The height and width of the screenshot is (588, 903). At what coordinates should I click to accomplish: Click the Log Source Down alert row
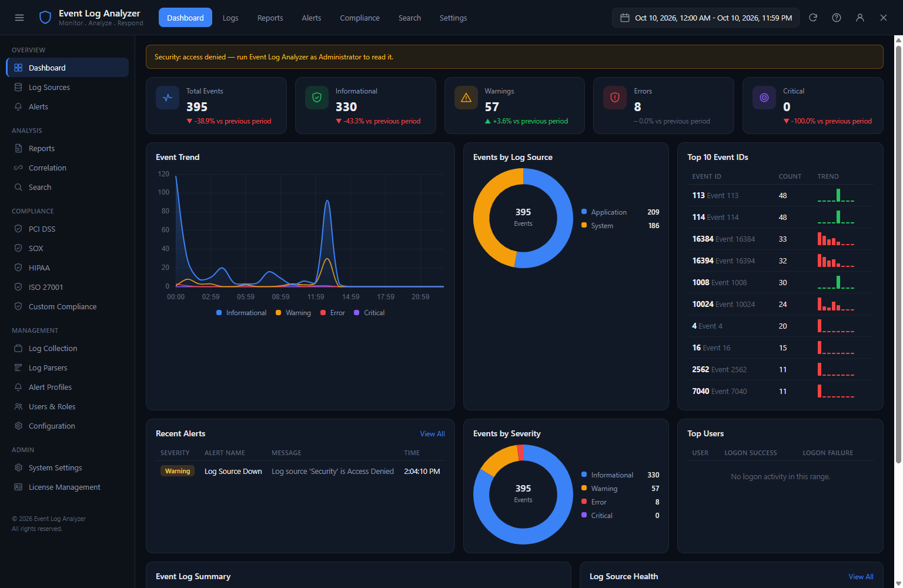[300, 471]
